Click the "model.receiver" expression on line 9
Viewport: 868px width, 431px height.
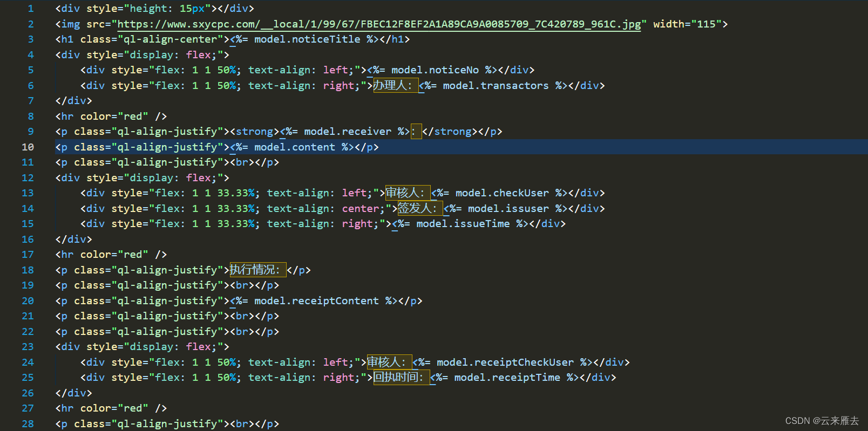pos(348,132)
